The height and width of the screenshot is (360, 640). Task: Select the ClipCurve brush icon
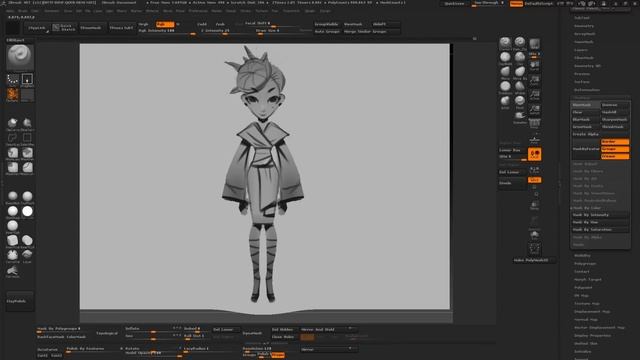tap(13, 123)
